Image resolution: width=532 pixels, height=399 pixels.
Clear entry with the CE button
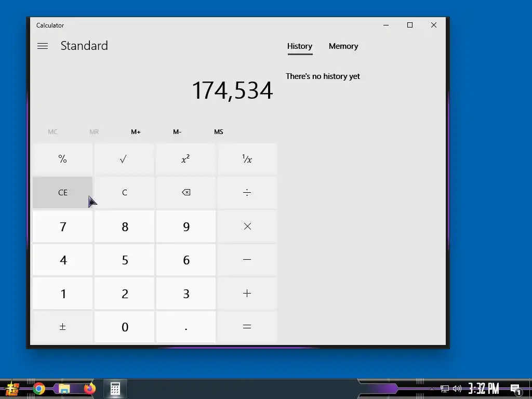tap(62, 192)
